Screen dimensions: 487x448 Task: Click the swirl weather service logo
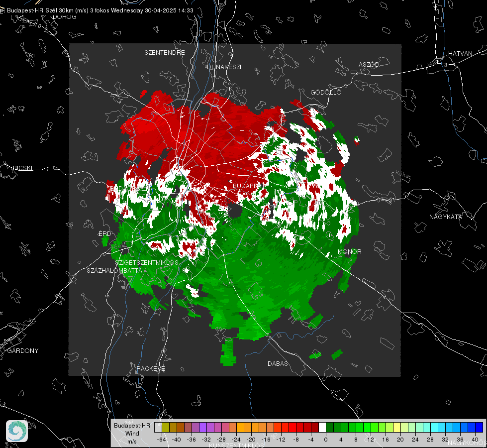click(17, 431)
